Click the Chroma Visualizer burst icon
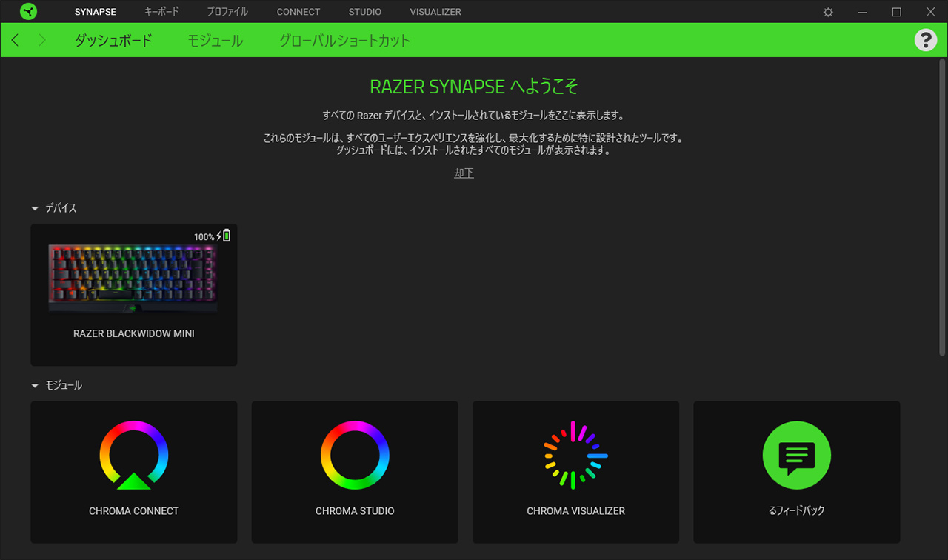This screenshot has height=560, width=948. [x=575, y=455]
